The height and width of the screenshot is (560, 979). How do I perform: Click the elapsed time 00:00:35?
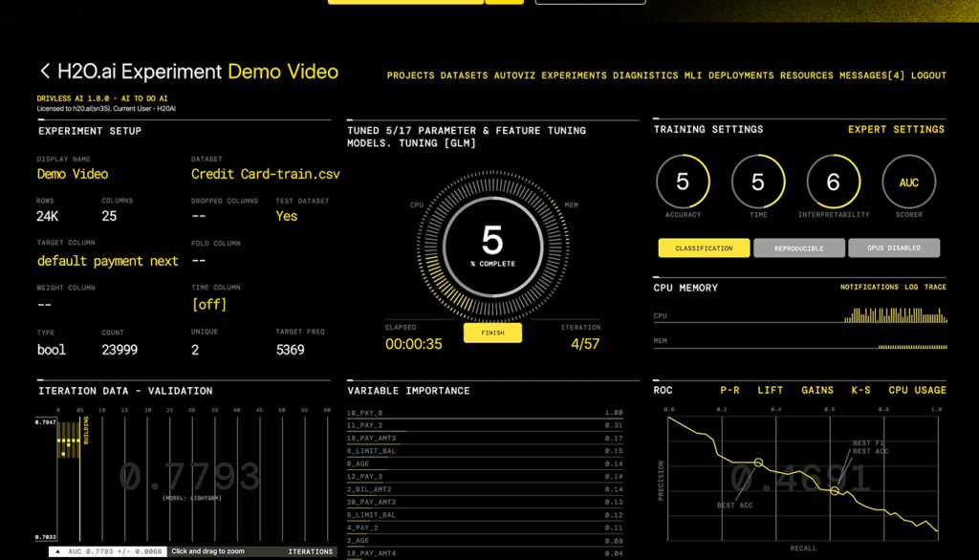413,344
